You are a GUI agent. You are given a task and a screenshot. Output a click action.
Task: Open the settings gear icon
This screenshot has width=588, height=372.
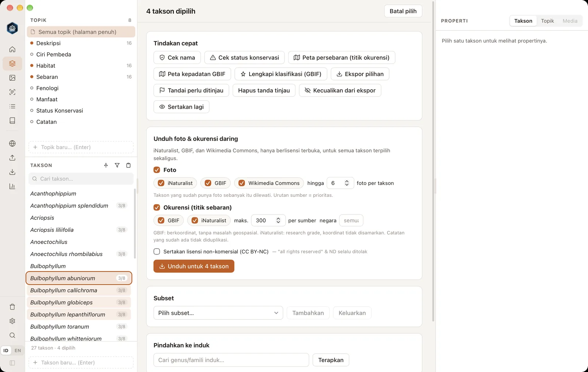12,321
